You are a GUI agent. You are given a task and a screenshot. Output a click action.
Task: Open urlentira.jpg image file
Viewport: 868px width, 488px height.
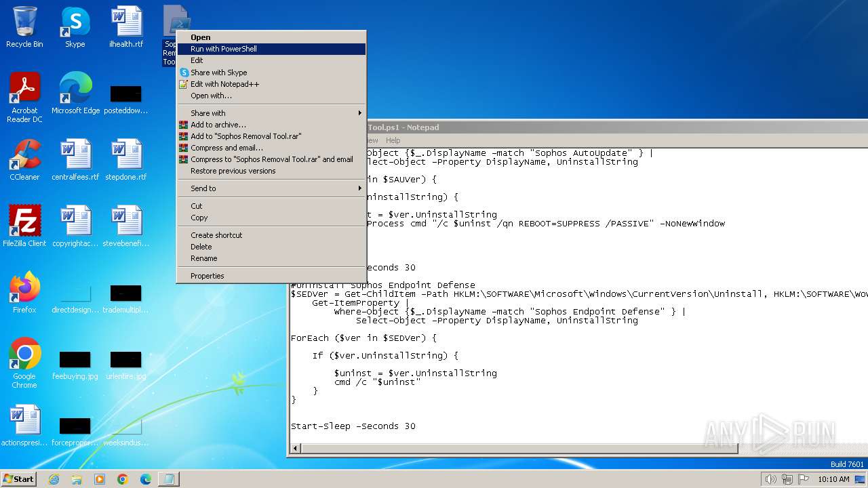click(126, 365)
